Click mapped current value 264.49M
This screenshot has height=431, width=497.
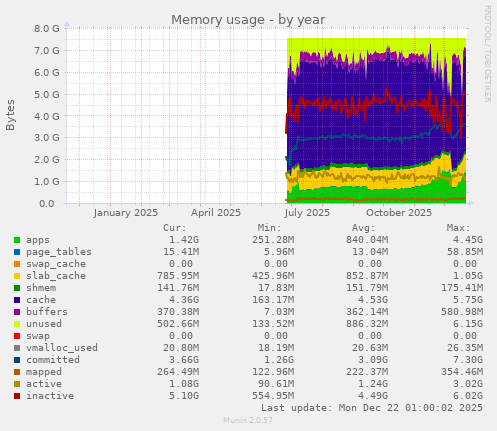(178, 372)
